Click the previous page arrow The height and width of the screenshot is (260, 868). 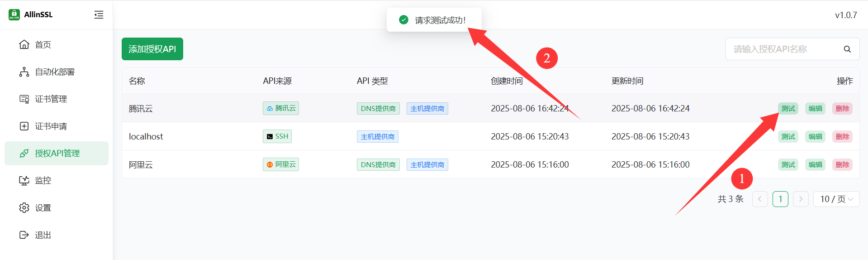click(x=760, y=199)
